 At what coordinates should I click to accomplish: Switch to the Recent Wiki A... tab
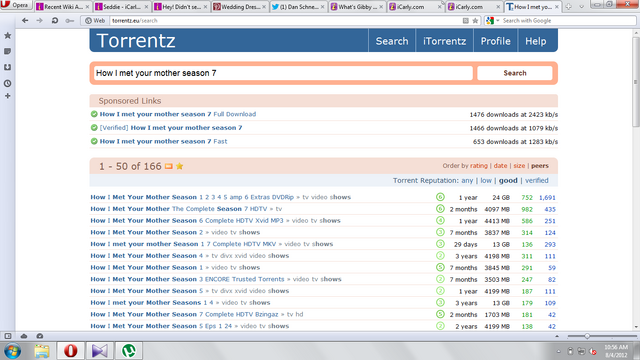pos(62,7)
